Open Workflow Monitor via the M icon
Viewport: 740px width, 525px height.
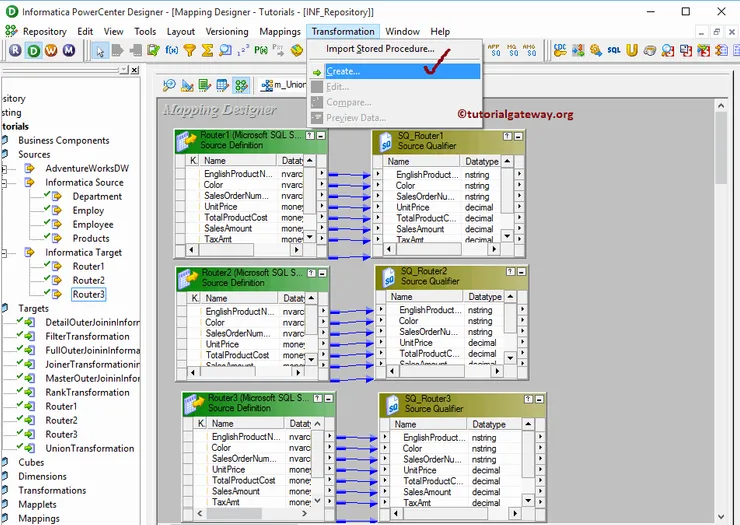pyautogui.click(x=69, y=50)
